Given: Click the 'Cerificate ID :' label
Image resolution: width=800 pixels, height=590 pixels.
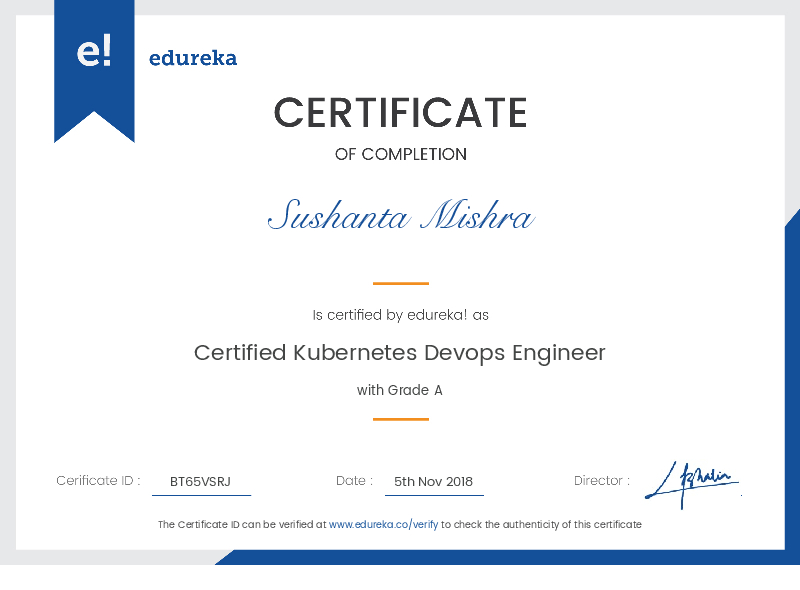Looking at the screenshot, I should click(x=98, y=480).
